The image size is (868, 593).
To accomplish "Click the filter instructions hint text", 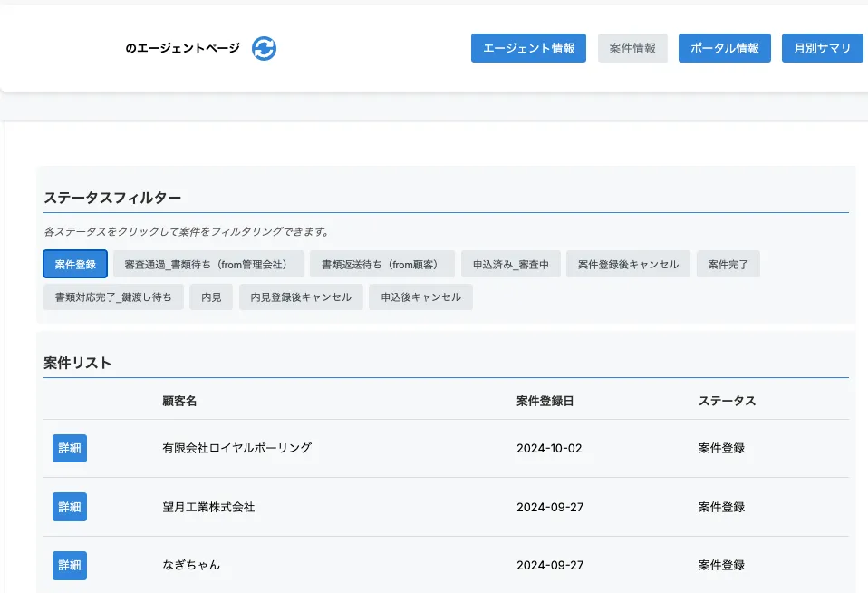I will [187, 231].
